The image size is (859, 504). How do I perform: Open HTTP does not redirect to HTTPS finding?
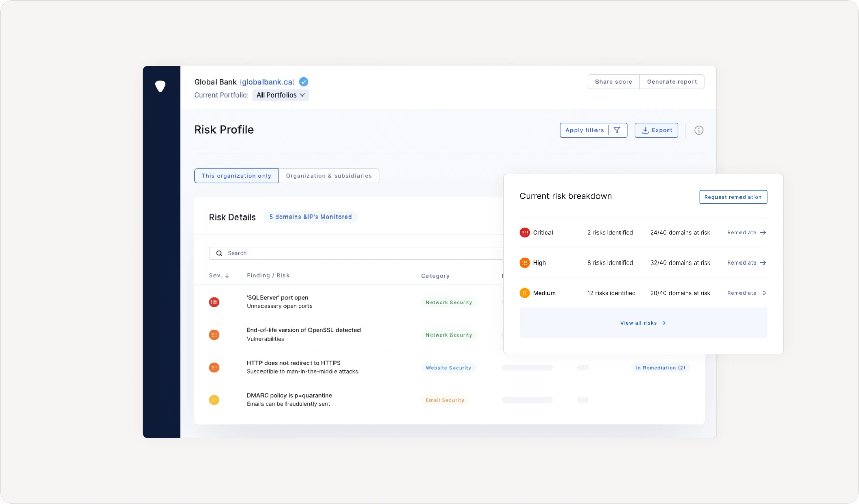(x=294, y=363)
